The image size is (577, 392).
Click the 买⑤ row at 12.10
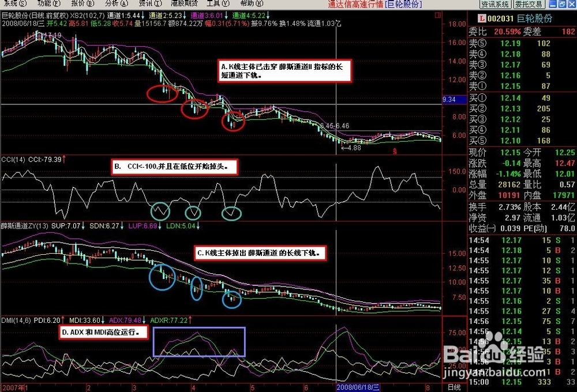point(522,141)
